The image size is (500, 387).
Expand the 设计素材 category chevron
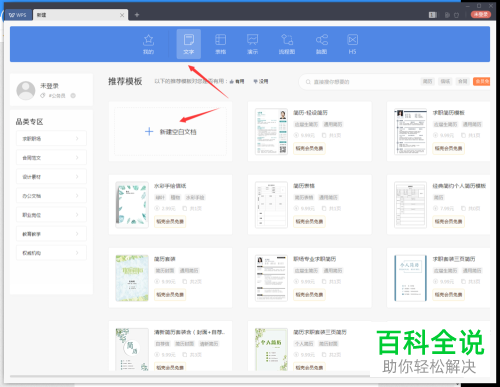coord(77,176)
